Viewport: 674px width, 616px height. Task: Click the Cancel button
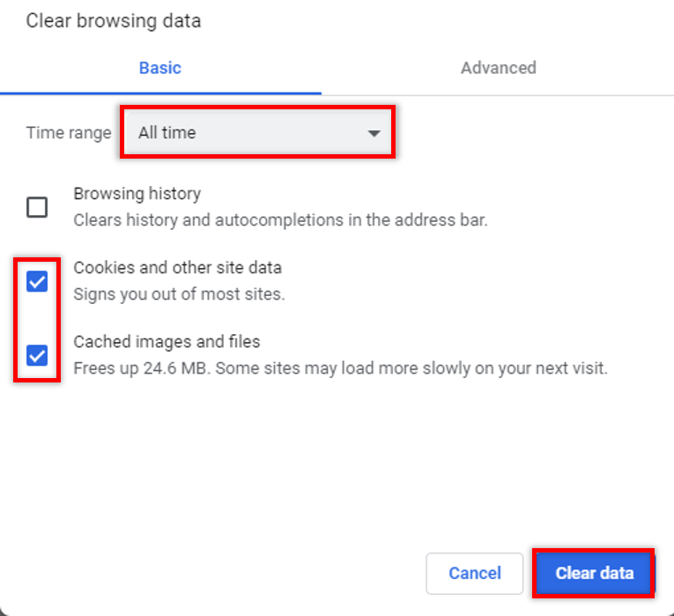(x=475, y=573)
